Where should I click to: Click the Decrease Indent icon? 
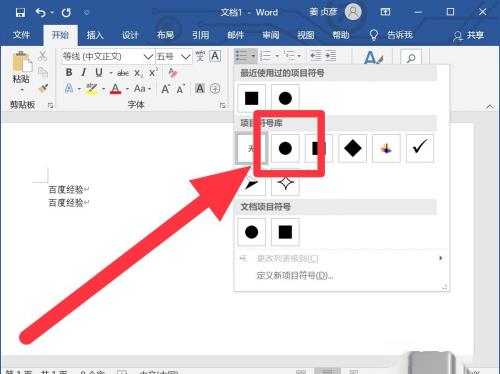click(315, 56)
